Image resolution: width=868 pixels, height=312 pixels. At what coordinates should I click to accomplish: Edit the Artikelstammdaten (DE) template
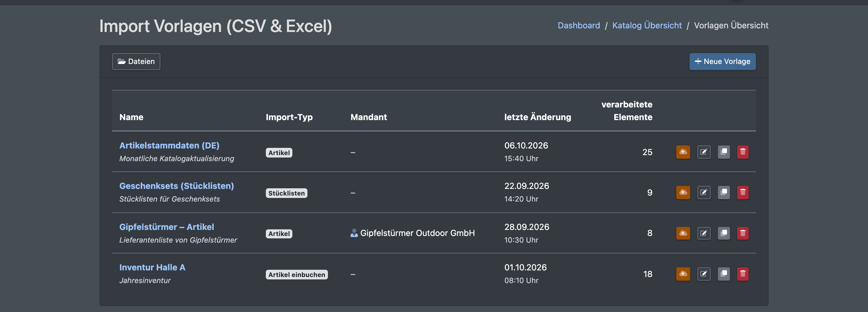coord(703,152)
